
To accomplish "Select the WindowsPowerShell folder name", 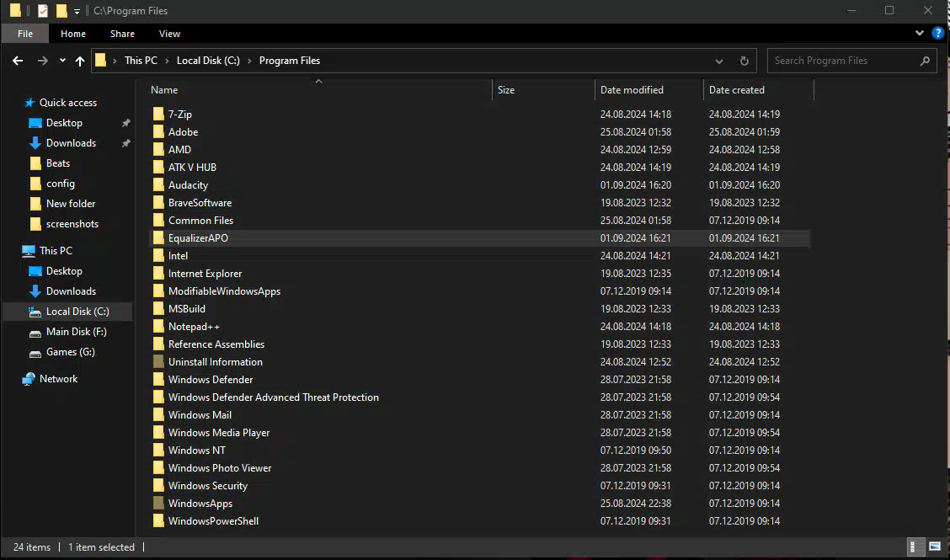I will [213, 520].
